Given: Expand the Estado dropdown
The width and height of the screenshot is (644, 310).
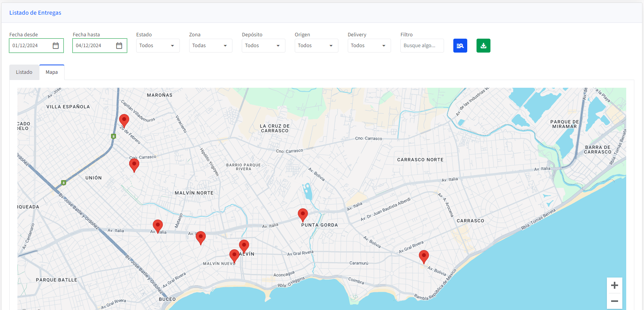Looking at the screenshot, I should point(157,46).
